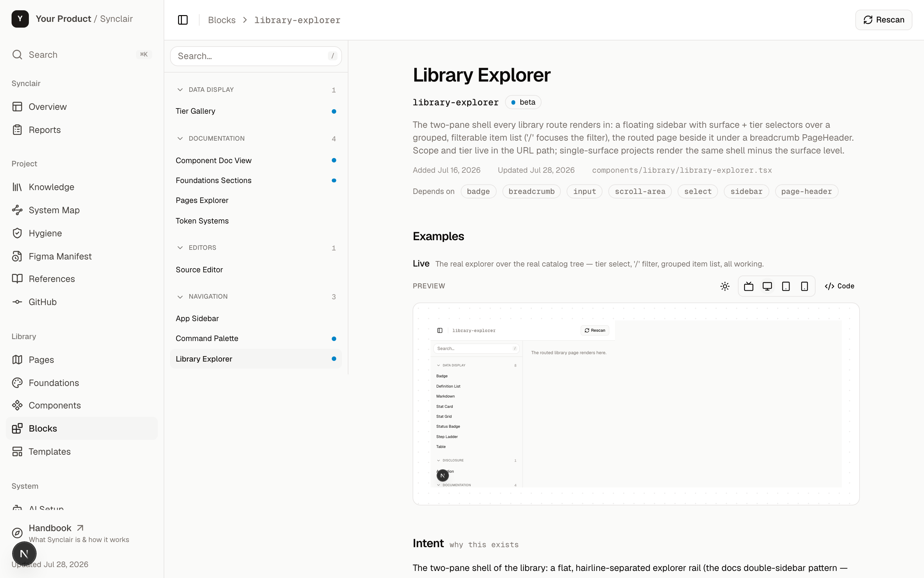This screenshot has width=924, height=578.
Task: Open the Knowledge section
Action: click(82, 187)
